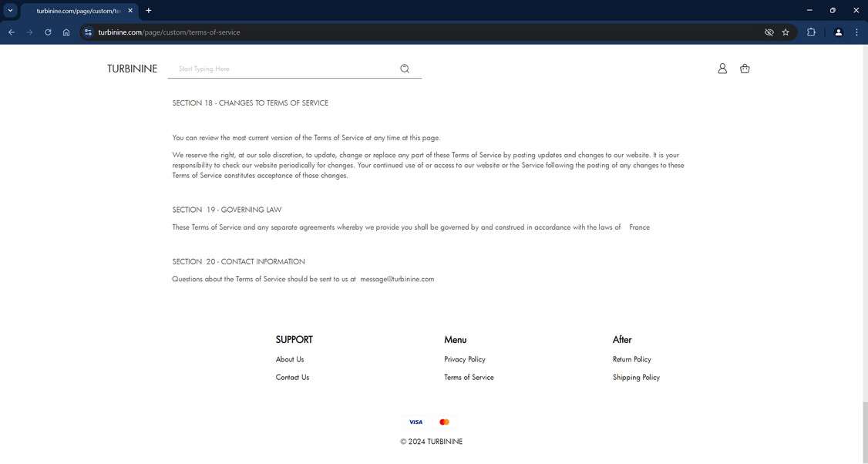Open the user account icon
The height and width of the screenshot is (464, 868).
pyautogui.click(x=722, y=69)
